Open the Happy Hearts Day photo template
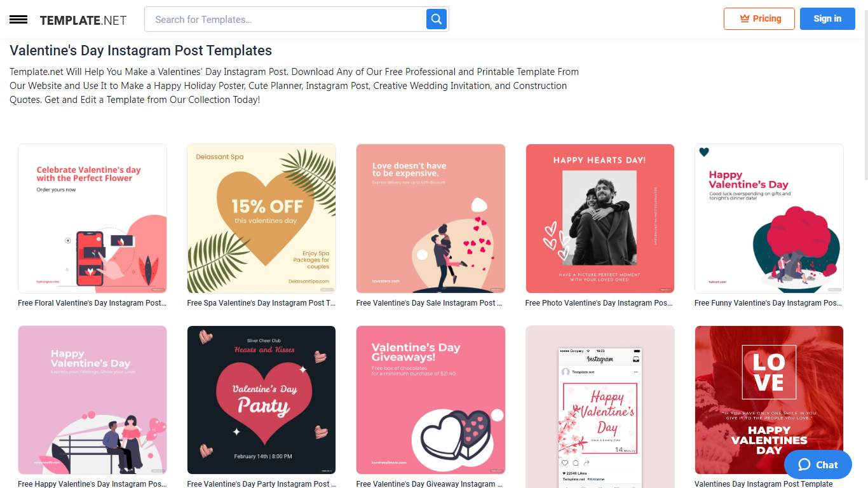The width and height of the screenshot is (868, 488). coord(600,219)
